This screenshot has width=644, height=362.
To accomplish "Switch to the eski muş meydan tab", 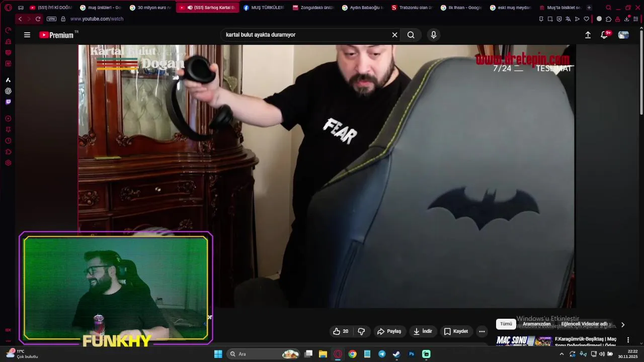I will [x=510, y=8].
